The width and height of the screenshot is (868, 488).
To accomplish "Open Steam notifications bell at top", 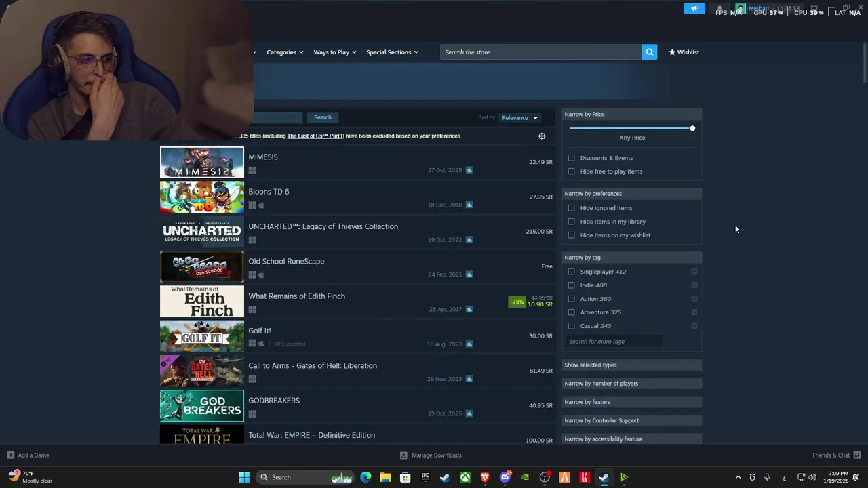I will click(x=719, y=9).
